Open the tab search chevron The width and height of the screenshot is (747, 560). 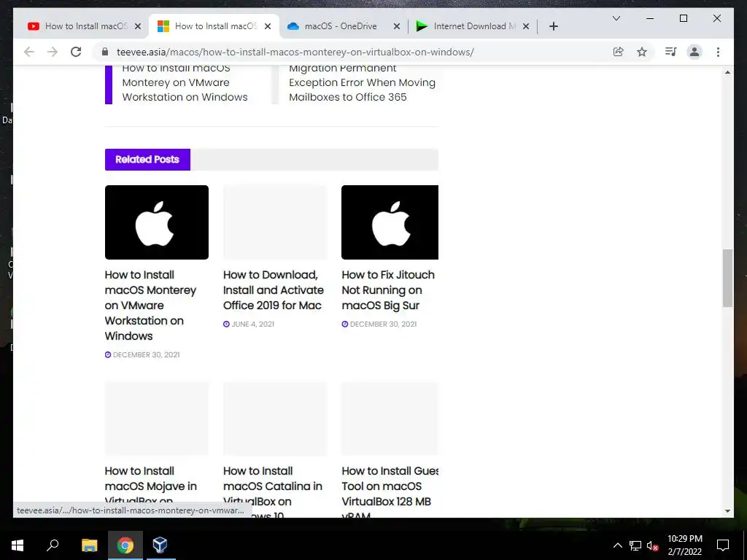[616, 18]
